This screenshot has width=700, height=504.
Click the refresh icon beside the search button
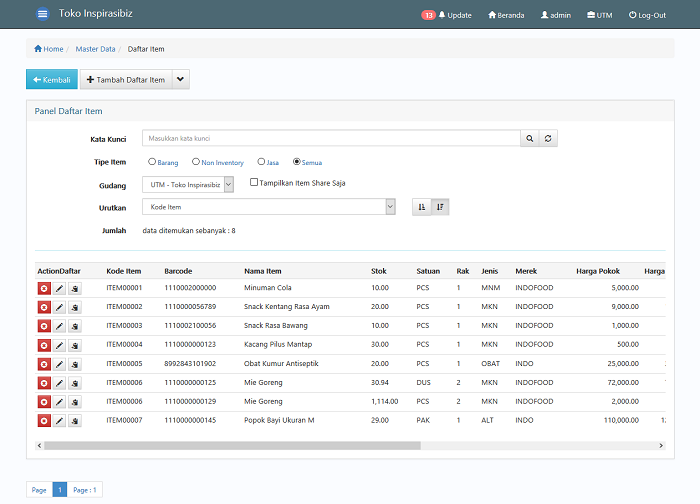[x=548, y=138]
